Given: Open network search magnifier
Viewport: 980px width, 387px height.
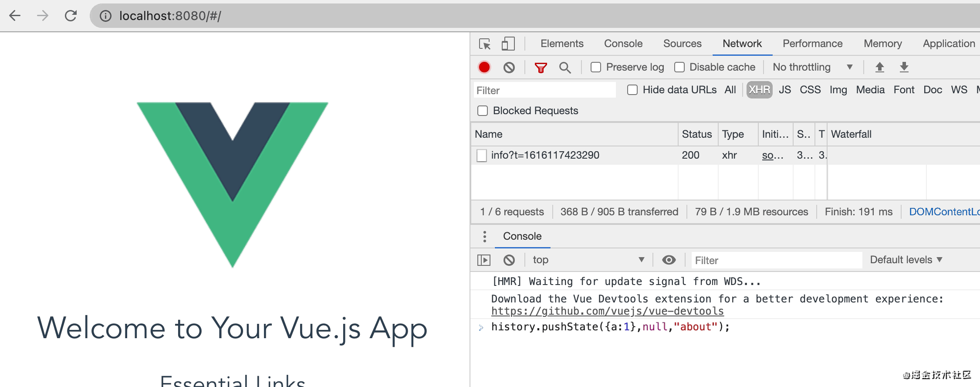Looking at the screenshot, I should click(565, 68).
